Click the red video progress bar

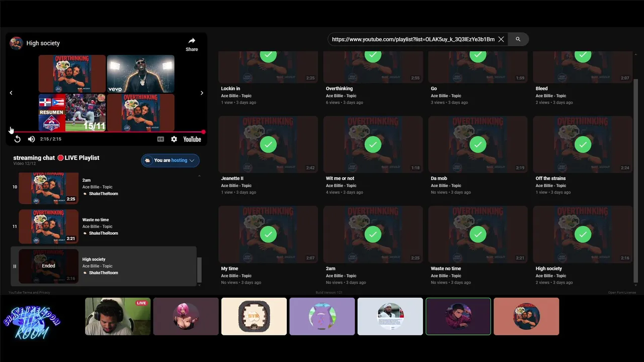[107, 132]
